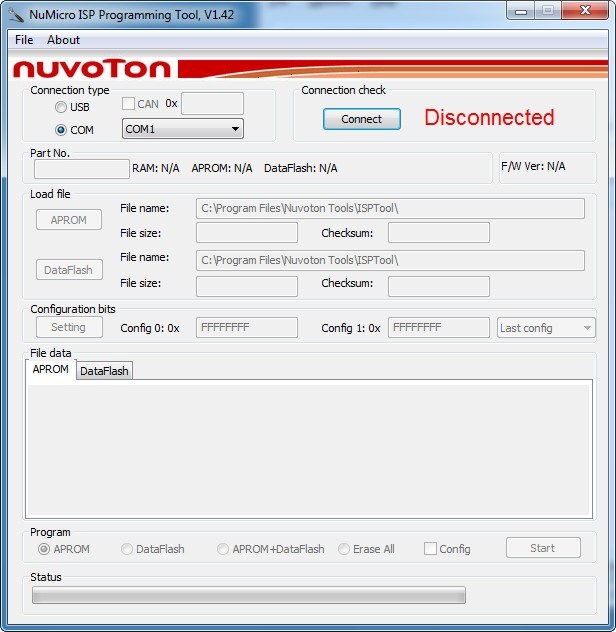
Task: Click the Status progress bar
Action: point(249,595)
